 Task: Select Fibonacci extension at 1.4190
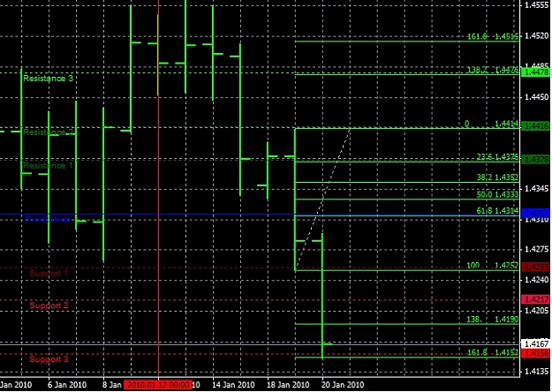(493, 319)
